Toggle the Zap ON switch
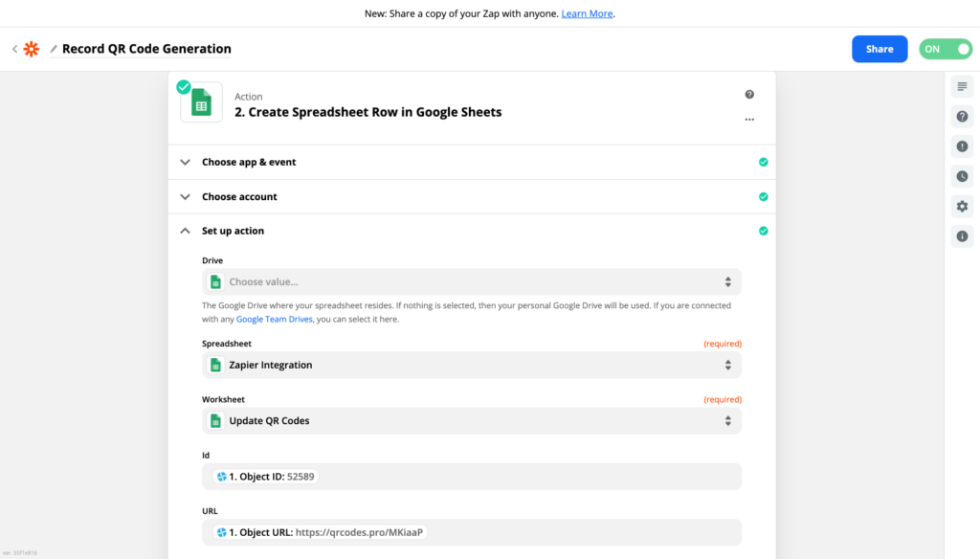 pos(945,48)
